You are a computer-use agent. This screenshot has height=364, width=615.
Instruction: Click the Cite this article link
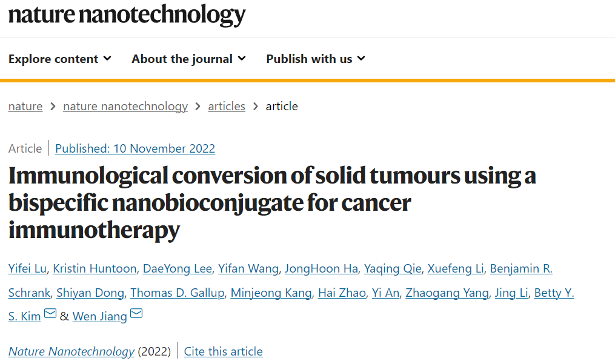point(223,351)
